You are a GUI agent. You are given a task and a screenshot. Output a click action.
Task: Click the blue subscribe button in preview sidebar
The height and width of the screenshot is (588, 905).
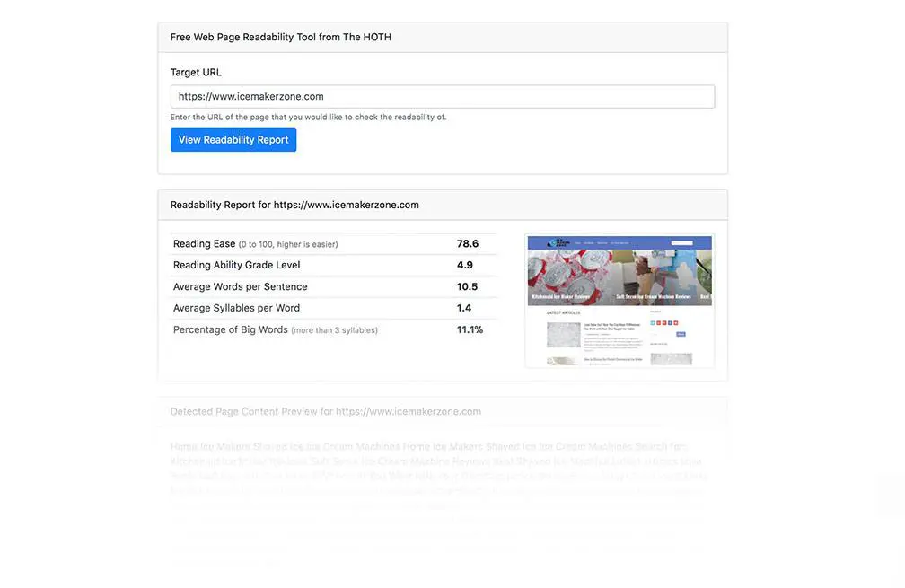click(681, 334)
